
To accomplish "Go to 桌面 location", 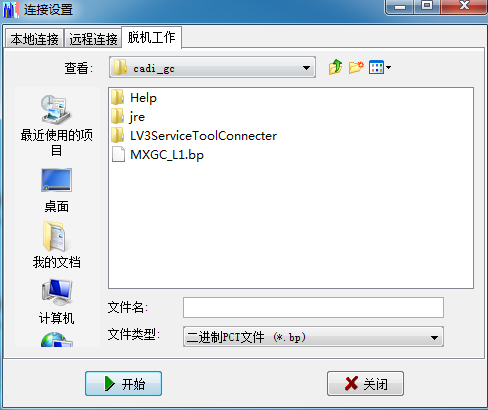I will (57, 190).
